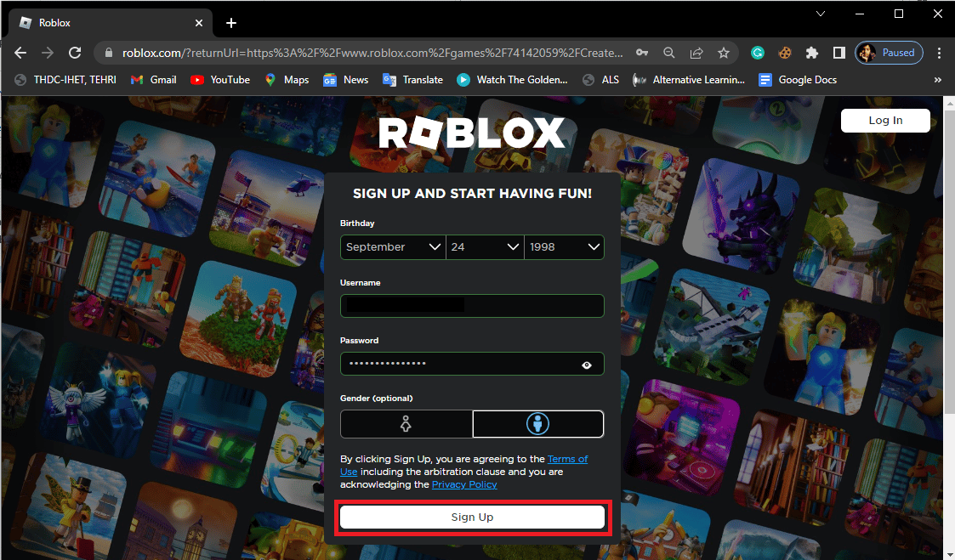This screenshot has width=955, height=560.
Task: Open the Chrome three-dot menu
Action: click(x=940, y=52)
